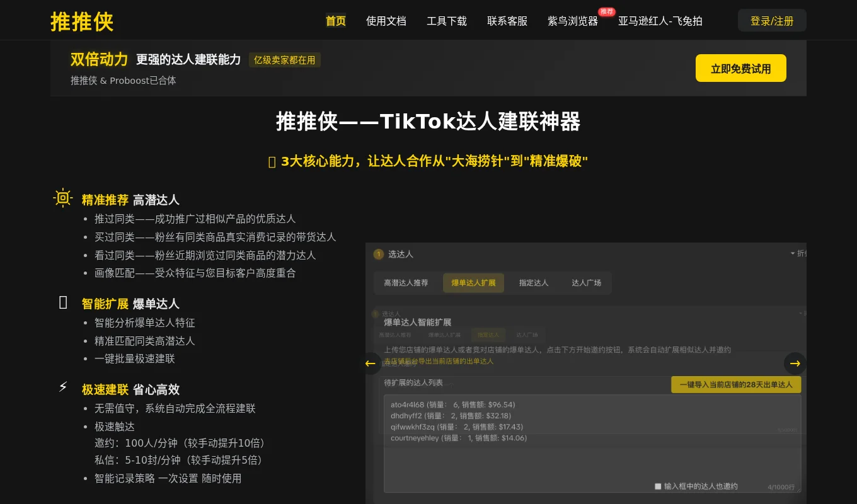Click the sun icon next to 精准推荐

(63, 198)
